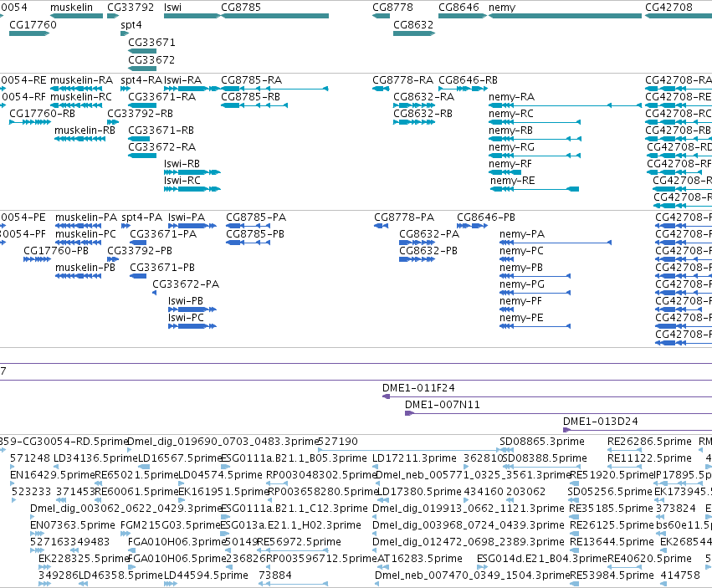Click the CG8778 gene label

pos(392,8)
